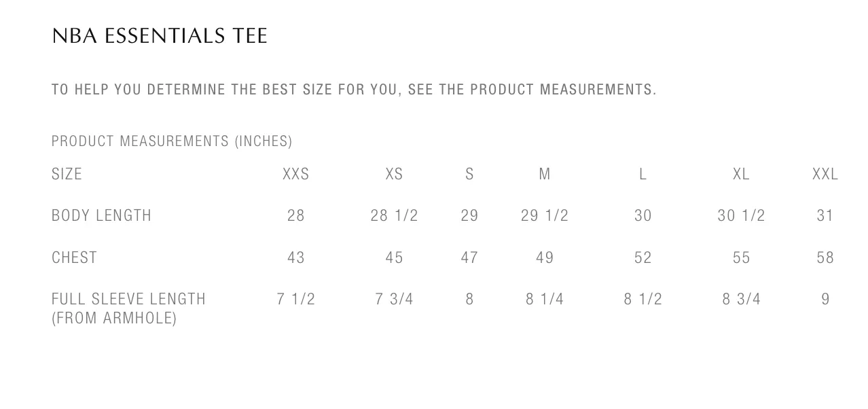The width and height of the screenshot is (868, 409).
Task: Click the M size column header
Action: [x=545, y=175]
